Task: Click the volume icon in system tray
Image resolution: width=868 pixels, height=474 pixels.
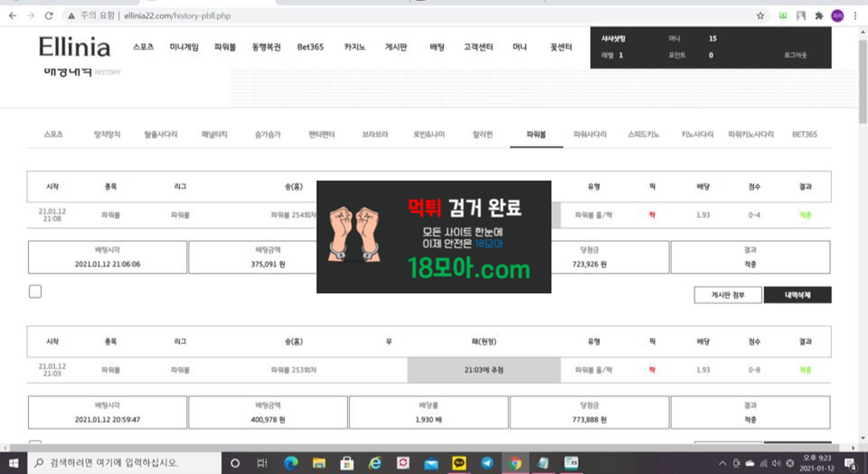Action: [776, 463]
